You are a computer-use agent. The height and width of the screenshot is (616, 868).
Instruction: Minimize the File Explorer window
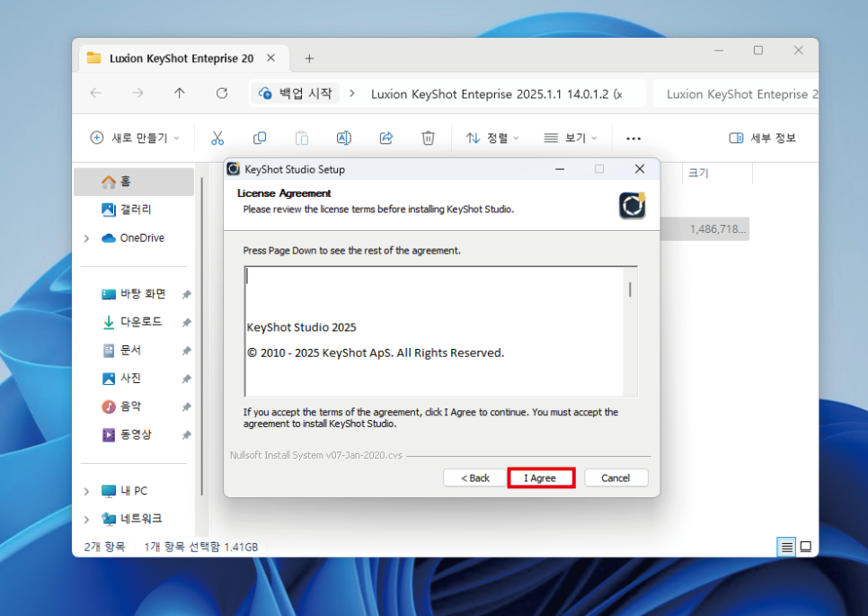[x=719, y=50]
